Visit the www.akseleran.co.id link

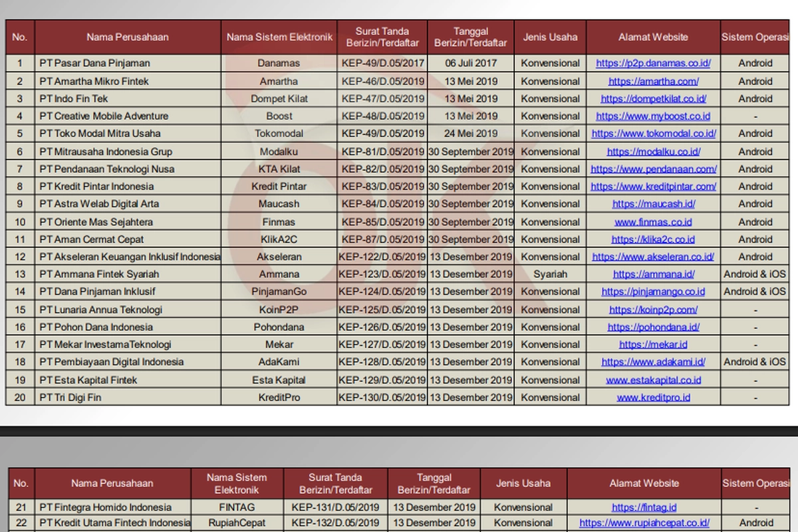653,257
